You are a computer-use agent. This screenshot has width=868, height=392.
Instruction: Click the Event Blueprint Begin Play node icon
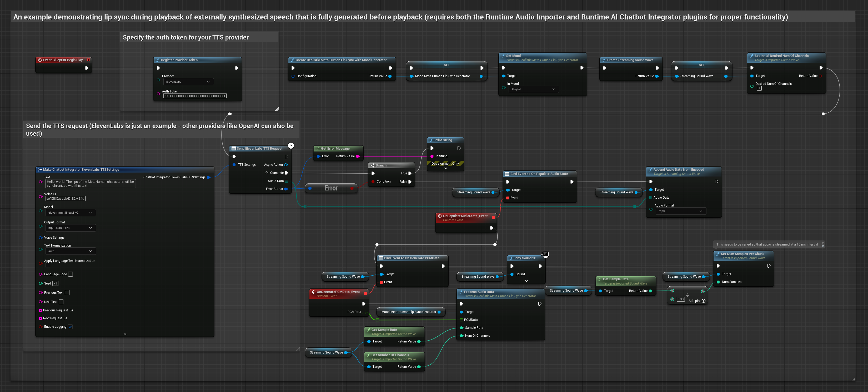pyautogui.click(x=40, y=60)
